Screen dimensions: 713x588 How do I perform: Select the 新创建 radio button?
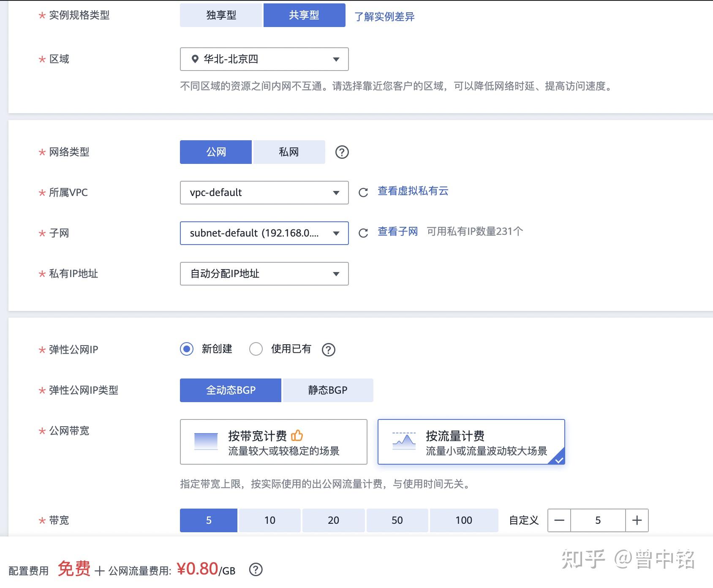186,349
